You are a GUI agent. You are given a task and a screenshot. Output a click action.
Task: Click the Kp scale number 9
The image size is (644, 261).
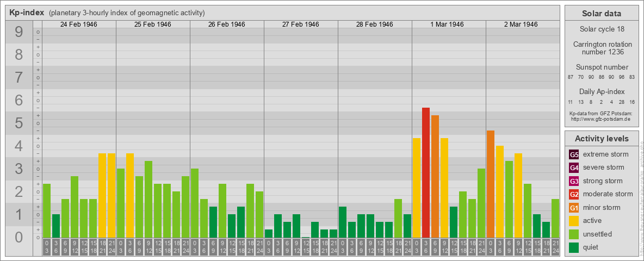click(19, 32)
